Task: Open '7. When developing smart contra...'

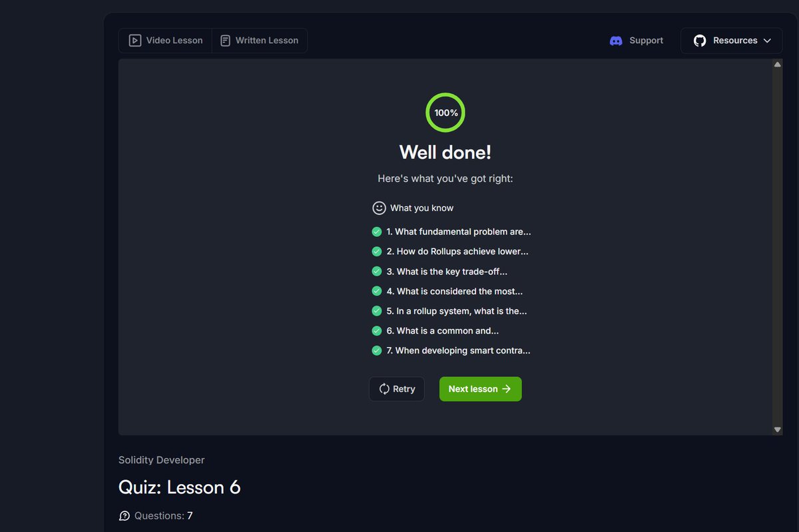Action: point(458,350)
